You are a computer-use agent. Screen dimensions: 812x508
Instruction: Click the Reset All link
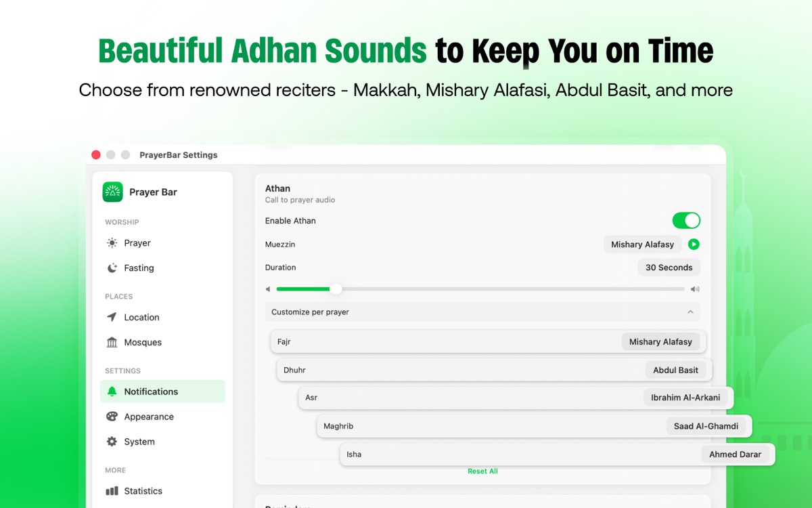[482, 471]
